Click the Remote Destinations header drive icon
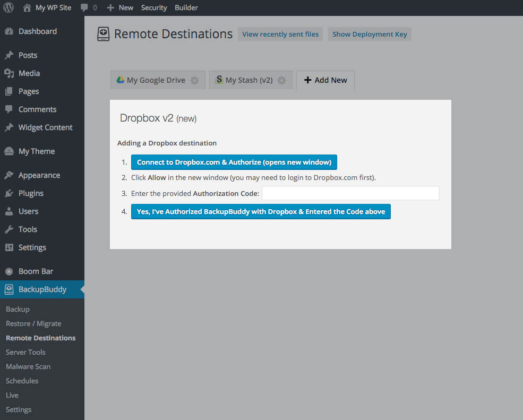523x420 pixels. (x=104, y=34)
